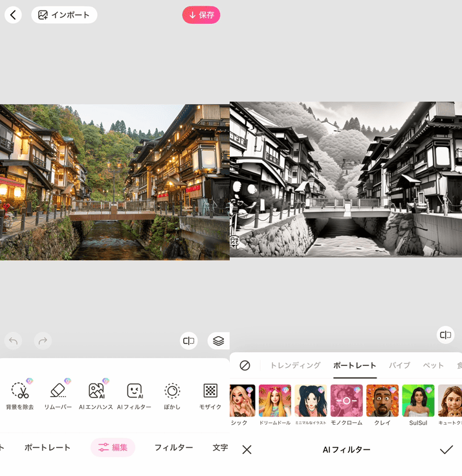The width and height of the screenshot is (462, 476).
Task: Switch to the トレンディング filter category
Action: point(295,365)
